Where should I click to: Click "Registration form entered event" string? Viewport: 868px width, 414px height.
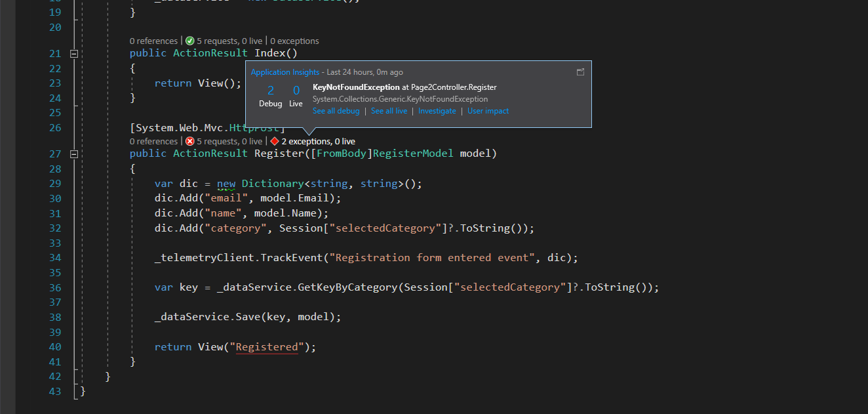pos(431,258)
